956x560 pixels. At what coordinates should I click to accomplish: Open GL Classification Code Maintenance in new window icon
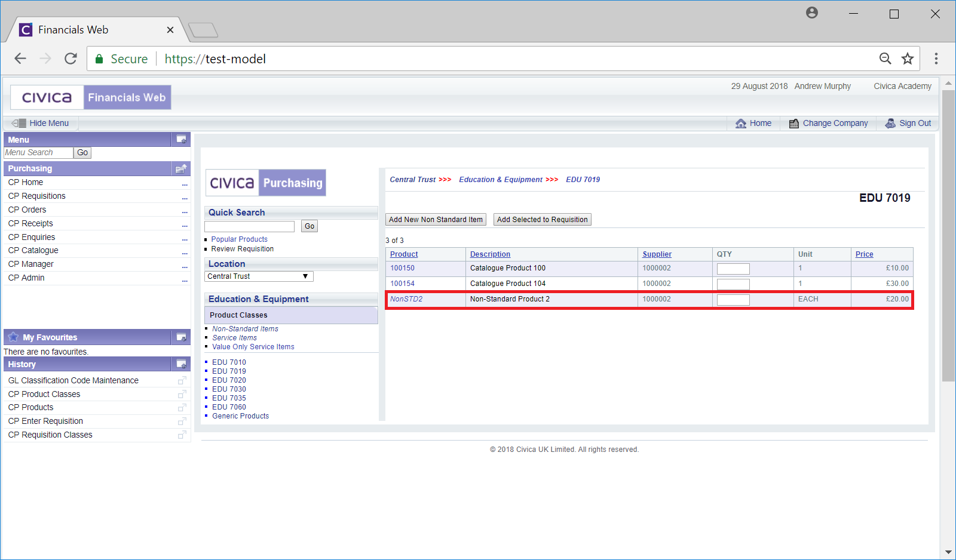[182, 380]
